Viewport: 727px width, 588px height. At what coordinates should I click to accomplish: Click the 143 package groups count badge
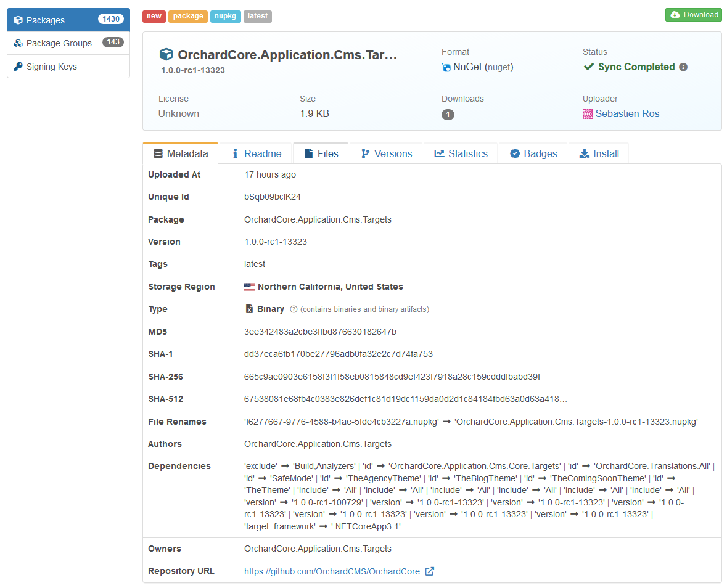pos(113,42)
